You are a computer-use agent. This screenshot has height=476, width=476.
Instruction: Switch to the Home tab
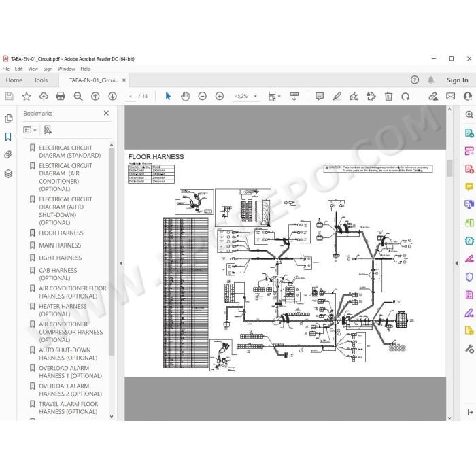coord(14,80)
